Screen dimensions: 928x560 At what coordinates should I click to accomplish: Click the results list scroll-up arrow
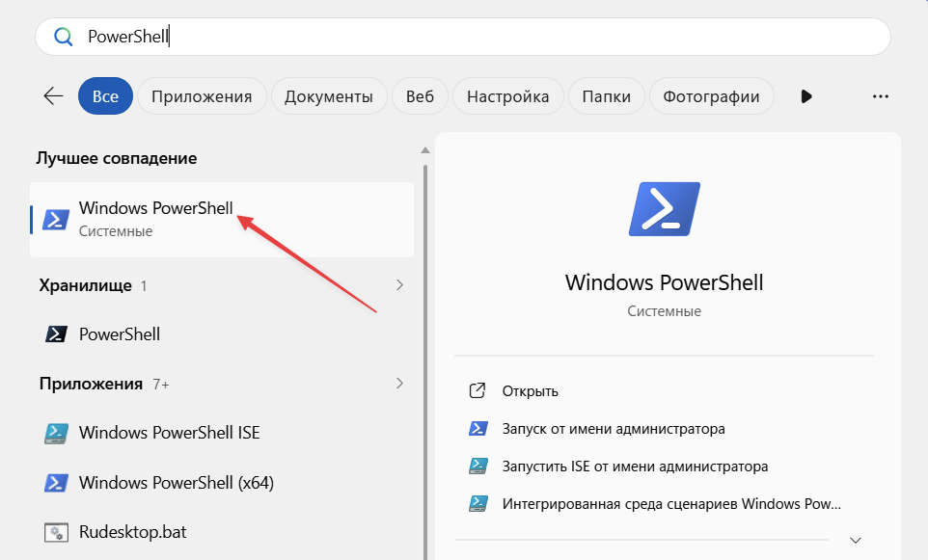point(425,150)
